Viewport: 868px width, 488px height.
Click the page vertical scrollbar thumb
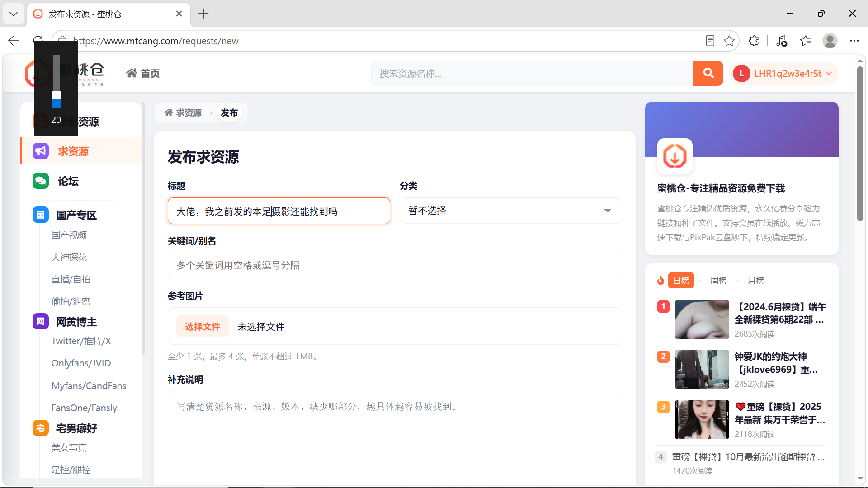[860, 144]
